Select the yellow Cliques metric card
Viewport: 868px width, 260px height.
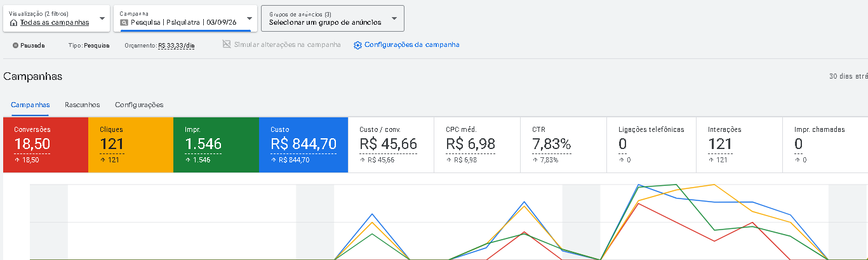pyautogui.click(x=131, y=145)
